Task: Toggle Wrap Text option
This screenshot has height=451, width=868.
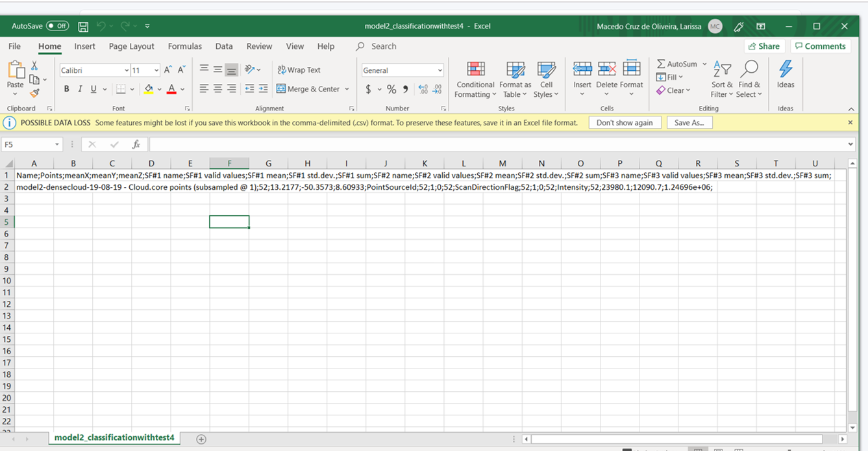Action: (299, 70)
